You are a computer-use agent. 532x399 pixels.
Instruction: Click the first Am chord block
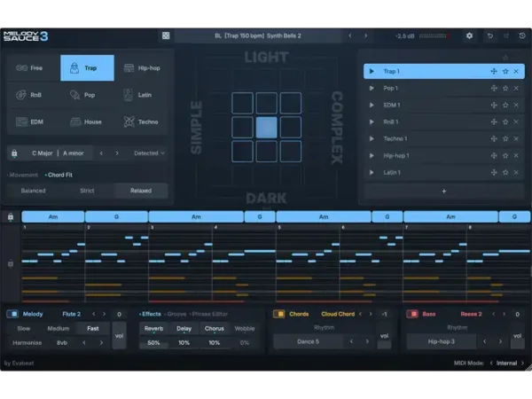[53, 217]
